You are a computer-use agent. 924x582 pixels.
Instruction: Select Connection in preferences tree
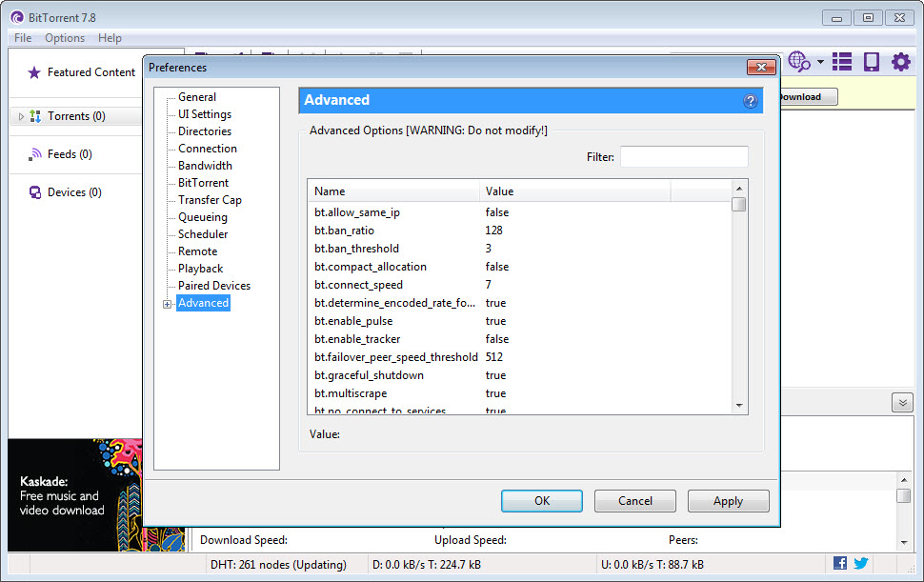[x=208, y=149]
